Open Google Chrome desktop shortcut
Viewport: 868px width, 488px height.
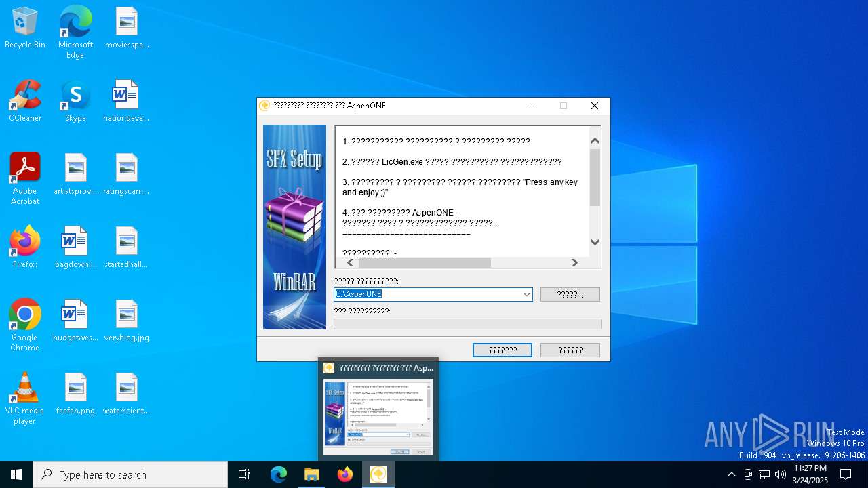point(25,325)
